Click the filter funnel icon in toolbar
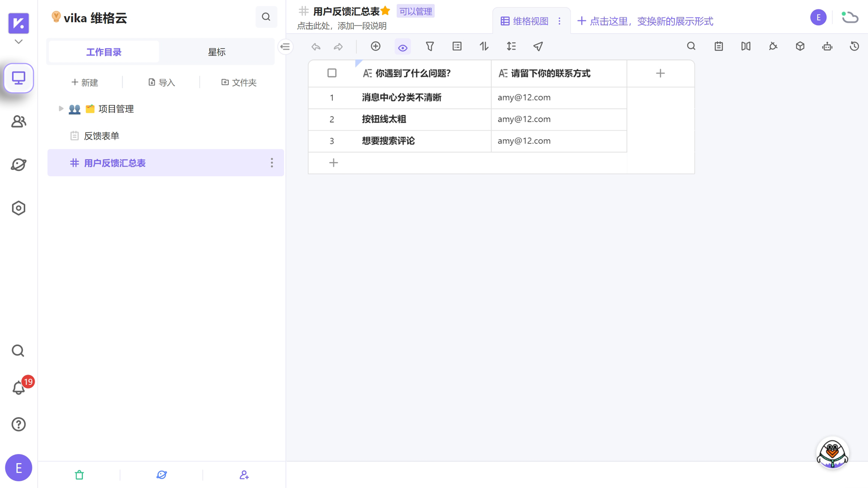Screen dimensions: 868x488 (430, 46)
